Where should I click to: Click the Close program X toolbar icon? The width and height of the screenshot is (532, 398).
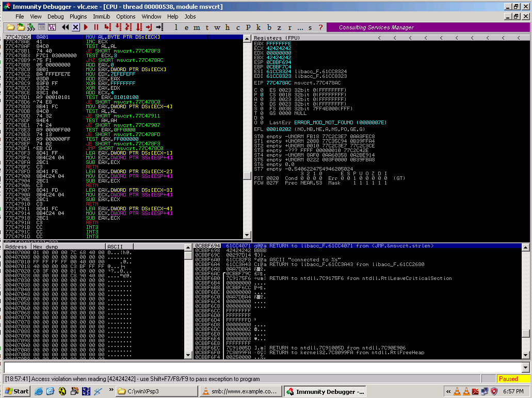[75, 27]
